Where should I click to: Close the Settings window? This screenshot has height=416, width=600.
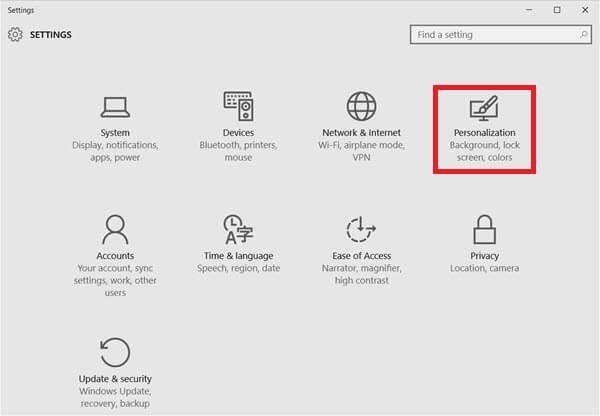coord(585,10)
